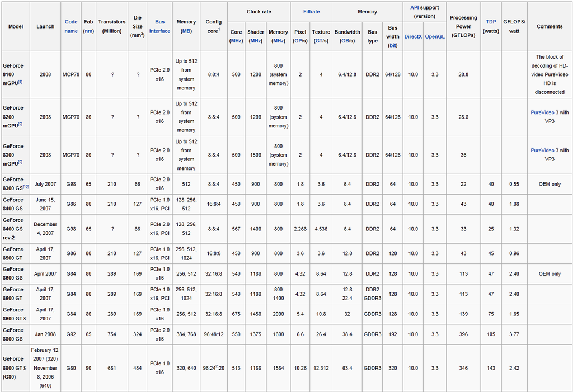
Task: Click OEM only comment in GeForce 8600 GS row
Action: [x=549, y=273]
